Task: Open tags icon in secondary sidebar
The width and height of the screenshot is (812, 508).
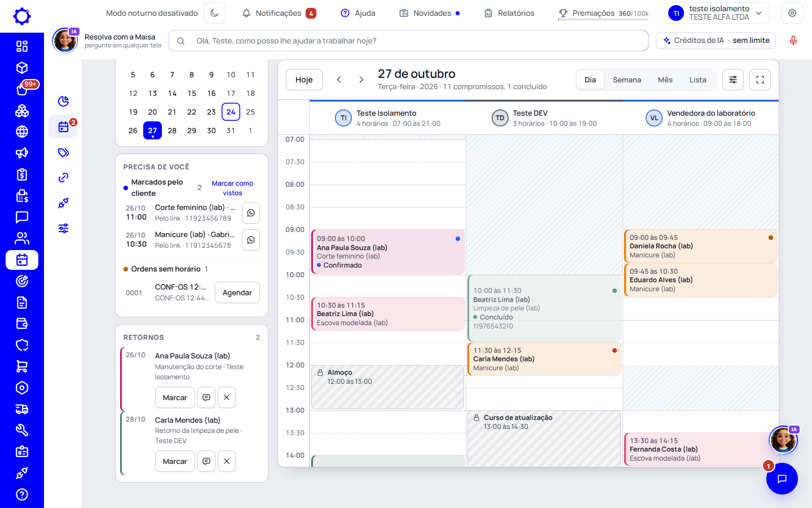Action: point(63,152)
